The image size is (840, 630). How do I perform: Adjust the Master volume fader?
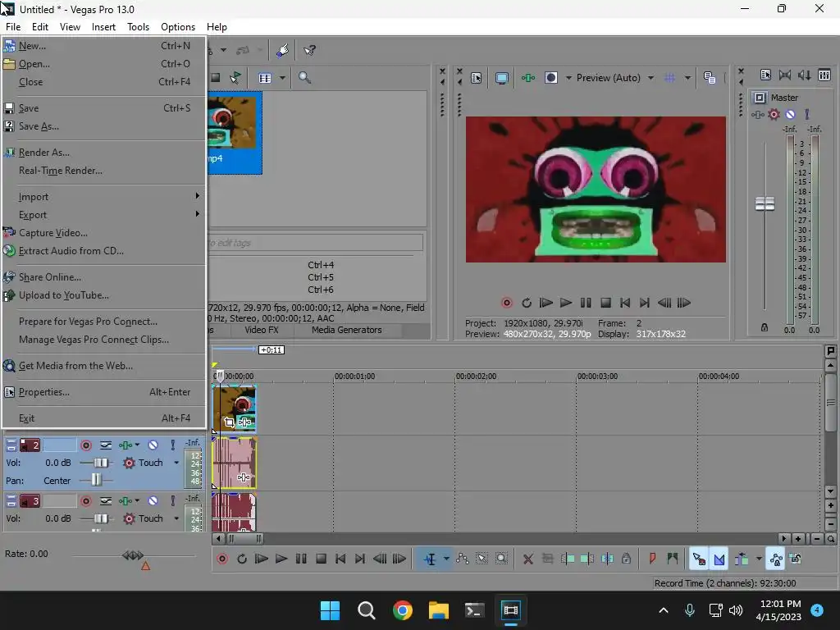pos(765,203)
